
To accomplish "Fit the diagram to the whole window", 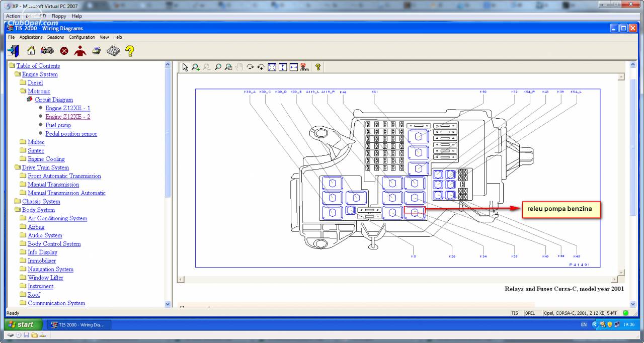I will point(272,67).
